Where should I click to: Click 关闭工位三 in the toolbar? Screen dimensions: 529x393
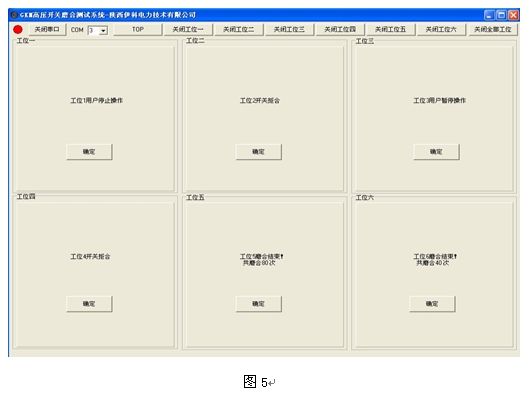click(289, 29)
